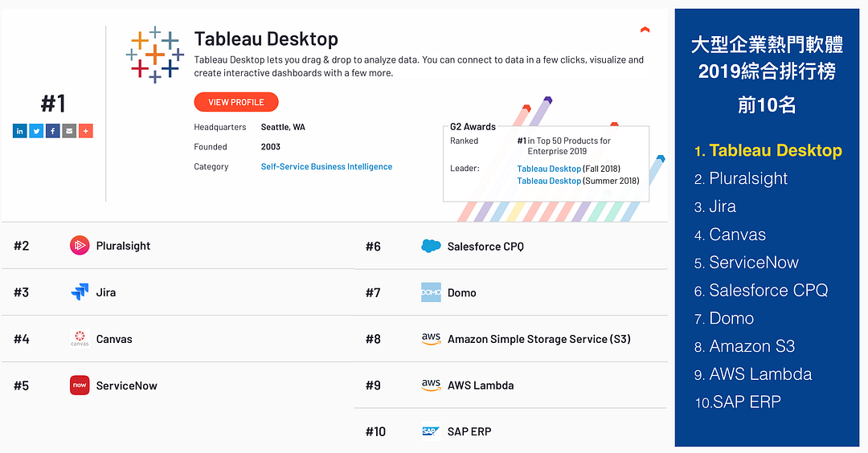Open Tableau Desktop Summer 2018 leader link
The width and height of the screenshot is (868, 453).
click(x=549, y=181)
